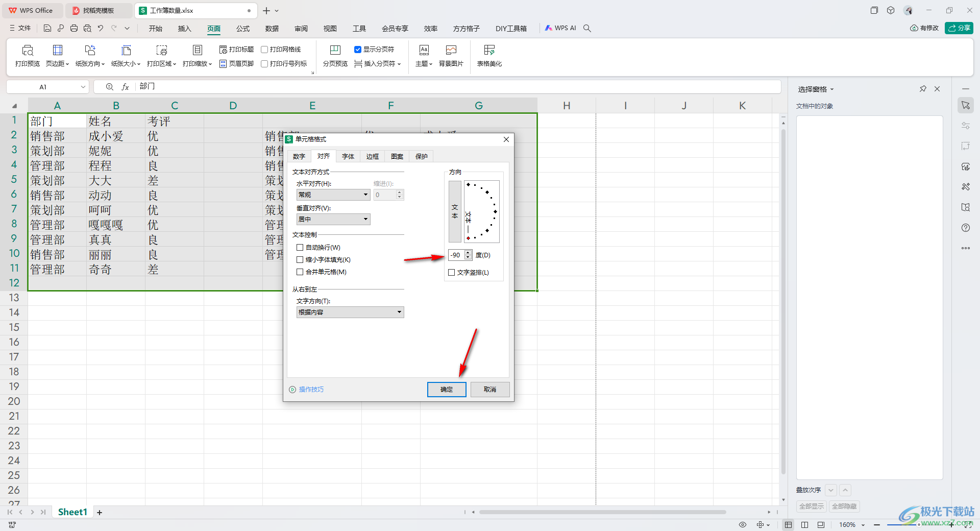Screen dimensions: 980x531
Task: Open the File (文件) menu
Action: coord(20,29)
